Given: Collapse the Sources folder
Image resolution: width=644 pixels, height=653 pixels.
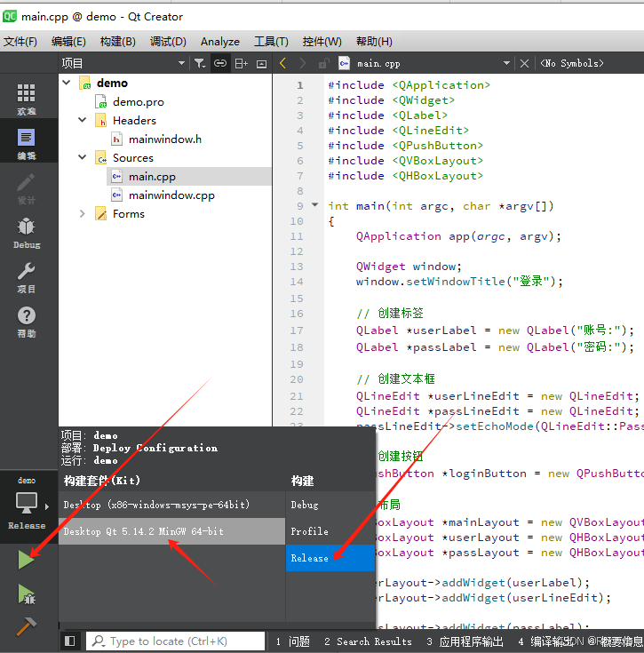Looking at the screenshot, I should pyautogui.click(x=83, y=157).
